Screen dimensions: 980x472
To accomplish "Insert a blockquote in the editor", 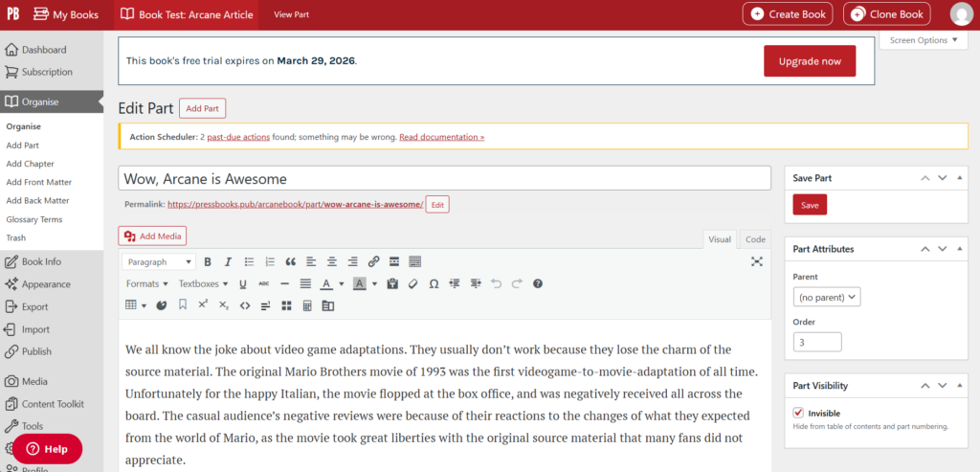I will pos(290,262).
